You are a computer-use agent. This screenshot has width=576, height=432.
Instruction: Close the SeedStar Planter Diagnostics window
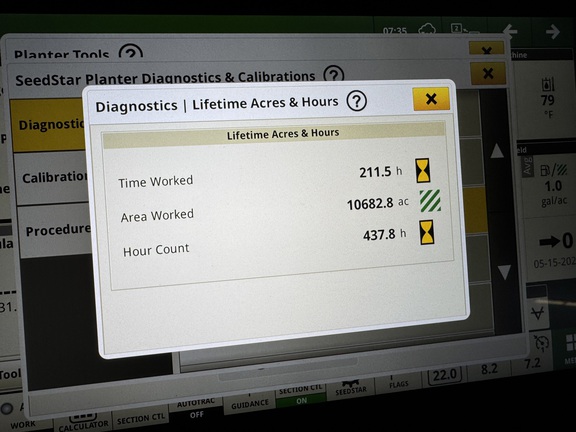pos(488,73)
